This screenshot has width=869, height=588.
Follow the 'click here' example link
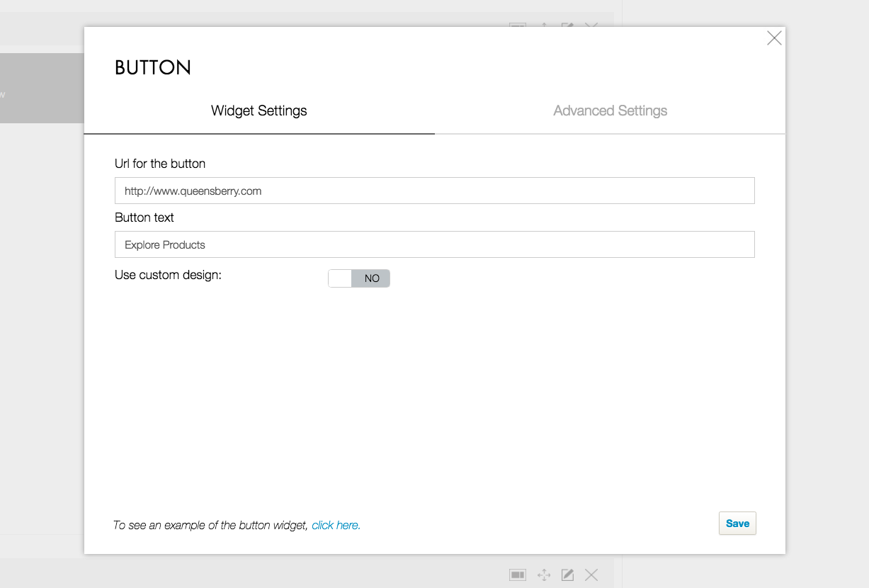[x=336, y=526]
